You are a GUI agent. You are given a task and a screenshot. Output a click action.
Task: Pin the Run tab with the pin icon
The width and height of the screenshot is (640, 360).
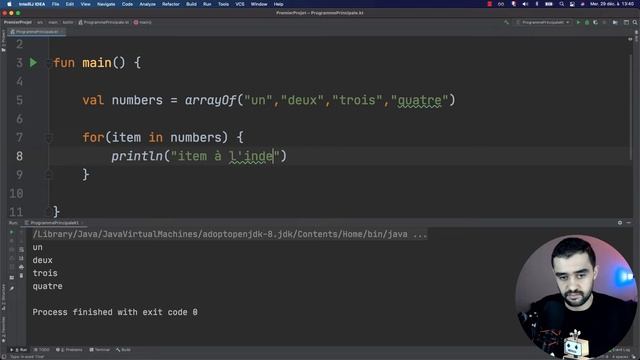(x=12, y=289)
